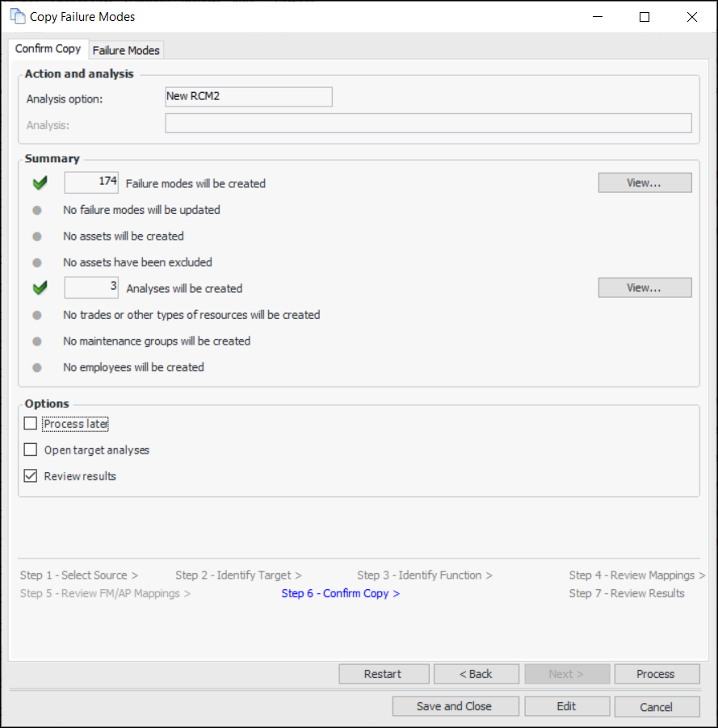Click grey dot beside No failure modes updated
The width and height of the screenshot is (718, 728).
[x=37, y=210]
